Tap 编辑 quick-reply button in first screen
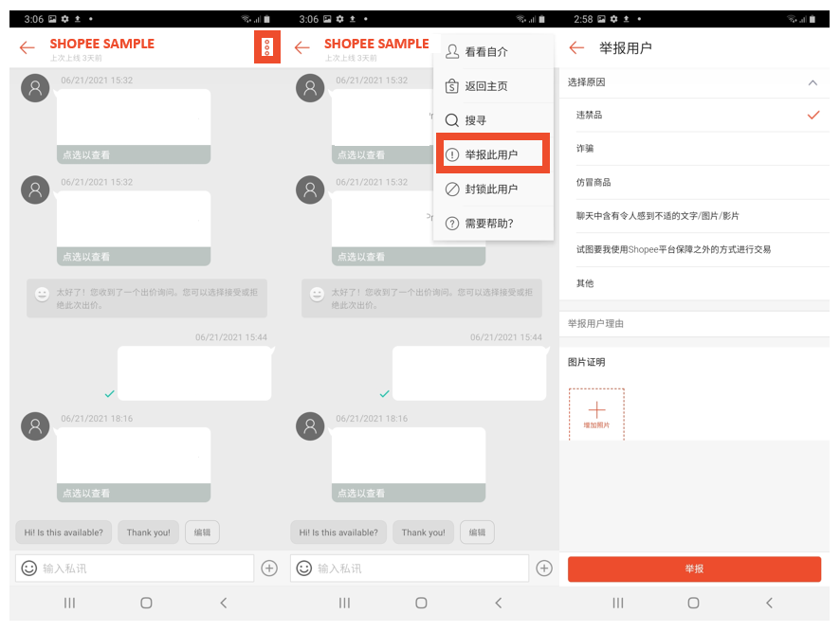 pyautogui.click(x=202, y=533)
